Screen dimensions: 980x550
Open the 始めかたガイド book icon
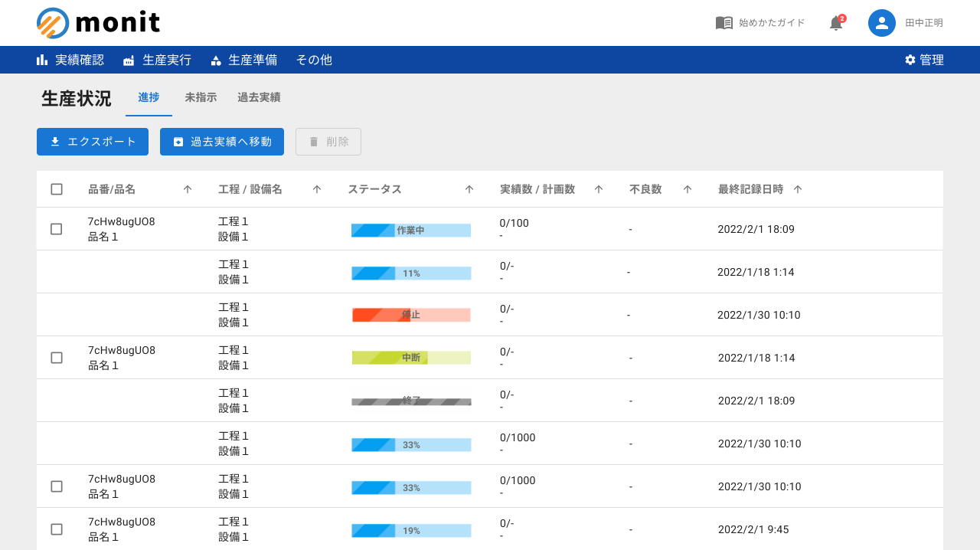point(724,23)
